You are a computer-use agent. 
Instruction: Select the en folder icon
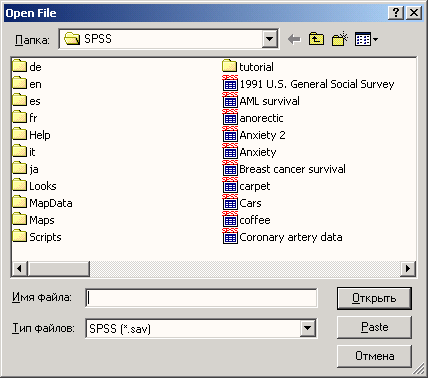click(x=20, y=83)
